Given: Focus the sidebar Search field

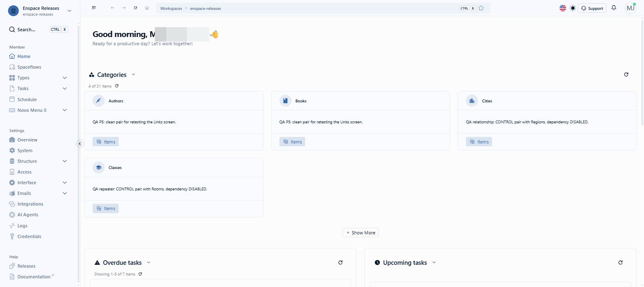Looking at the screenshot, I should (38, 30).
